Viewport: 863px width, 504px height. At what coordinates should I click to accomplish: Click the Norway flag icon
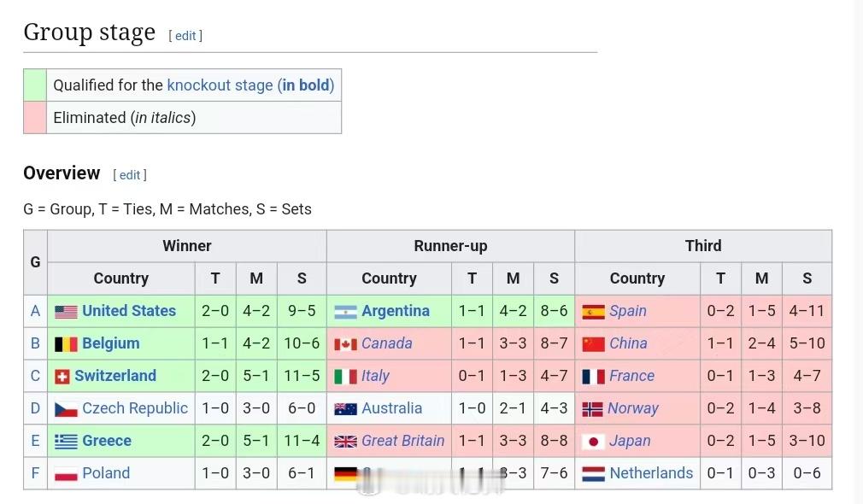pos(592,409)
